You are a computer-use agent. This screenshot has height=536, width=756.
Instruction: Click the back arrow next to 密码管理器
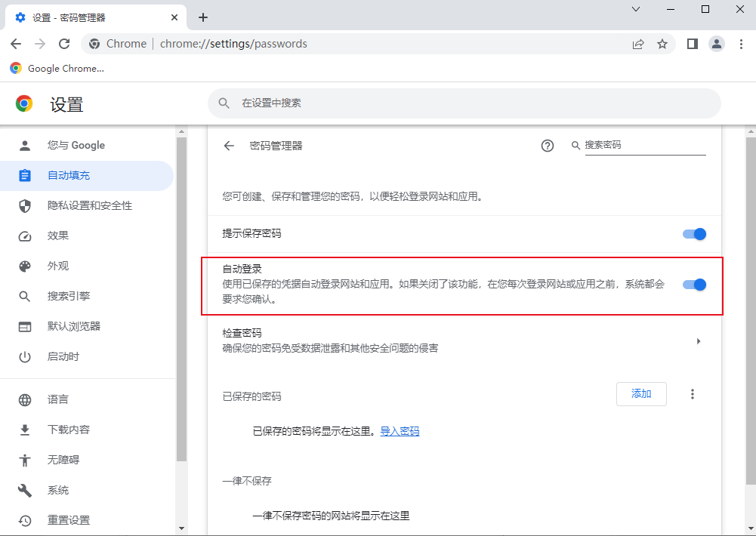[229, 145]
